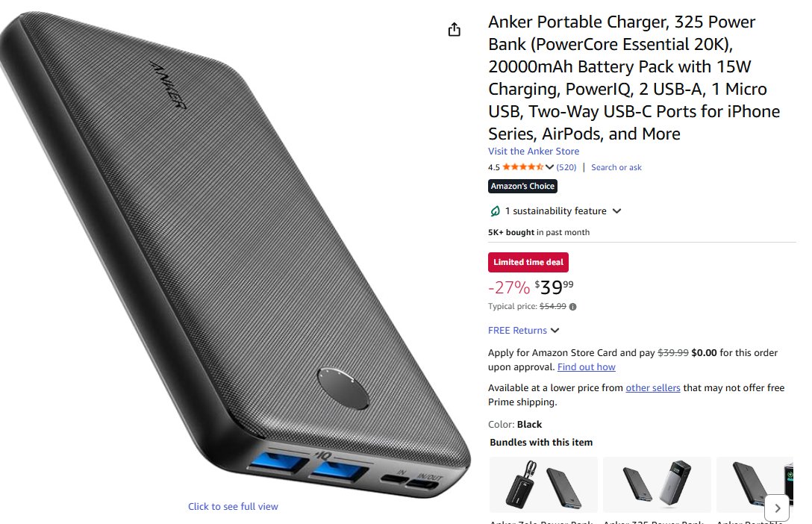Click to see full view link

[x=233, y=506]
